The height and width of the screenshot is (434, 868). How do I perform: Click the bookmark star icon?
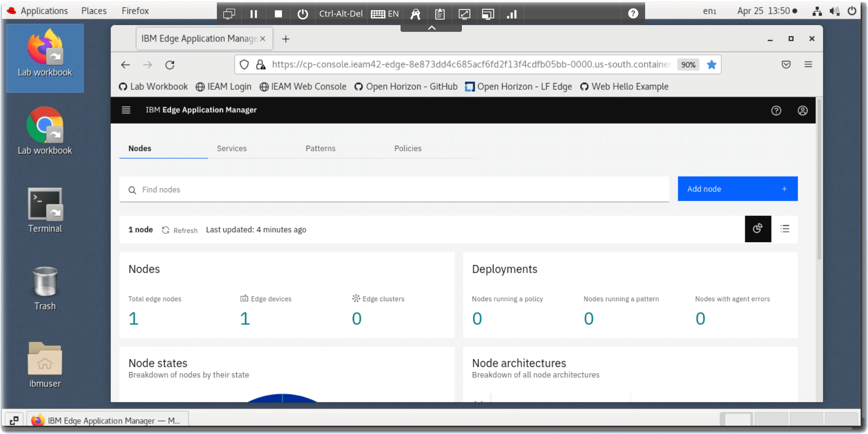[712, 65]
